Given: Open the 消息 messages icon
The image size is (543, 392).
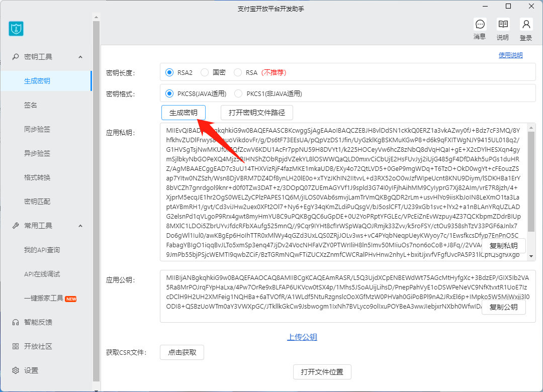Looking at the screenshot, I should (x=480, y=24).
